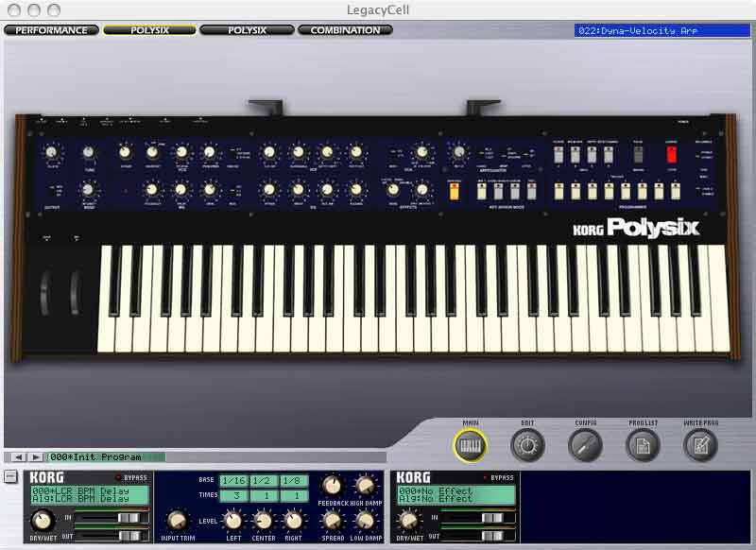Viewport: 756px width, 550px height.
Task: Click the red Write button on Polysix
Action: [x=671, y=154]
